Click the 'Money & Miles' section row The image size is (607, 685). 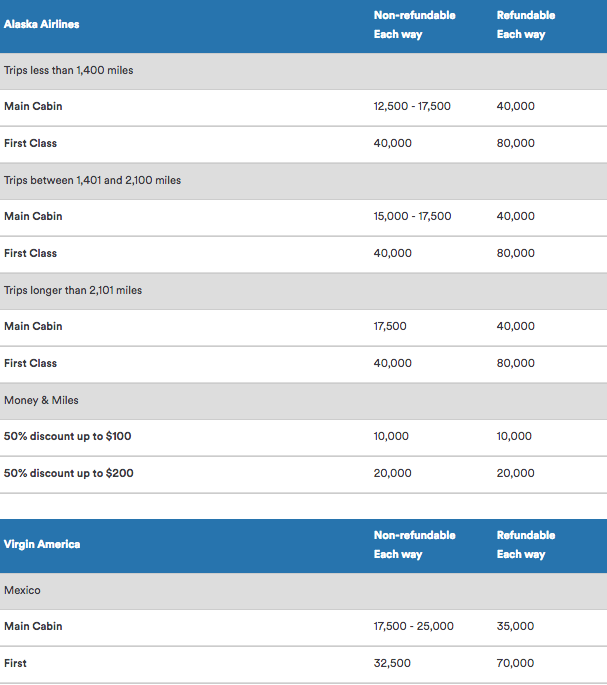coord(41,400)
